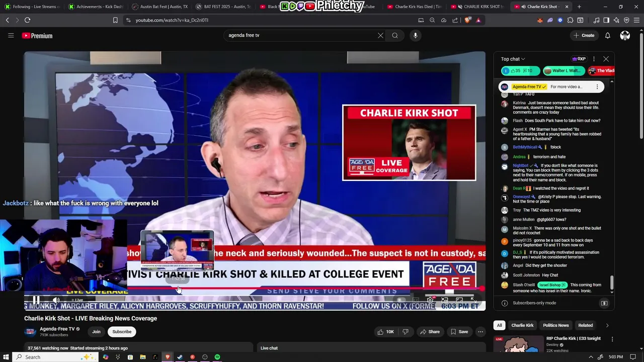
Task: Save video to a playlist
Action: (x=459, y=332)
